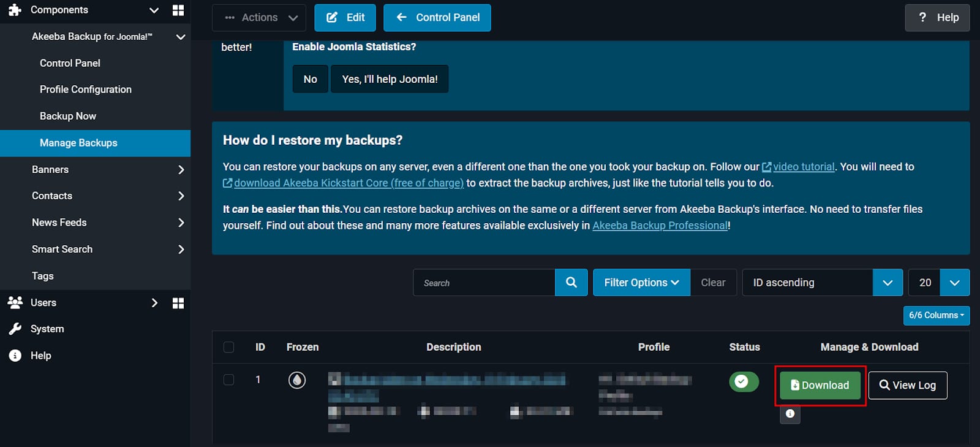Choose No for Joomla Statistics

(310, 79)
